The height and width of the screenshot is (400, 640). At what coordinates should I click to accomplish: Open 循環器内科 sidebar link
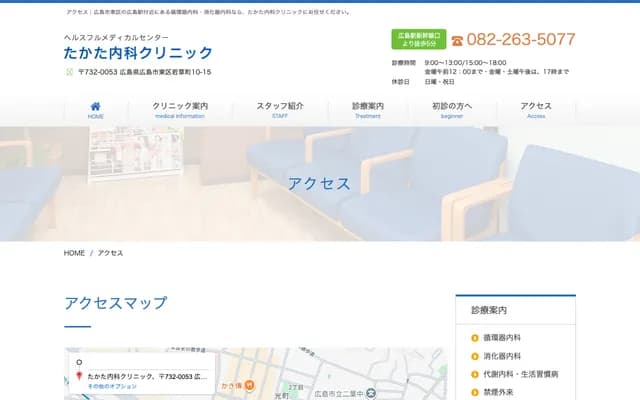tap(502, 338)
